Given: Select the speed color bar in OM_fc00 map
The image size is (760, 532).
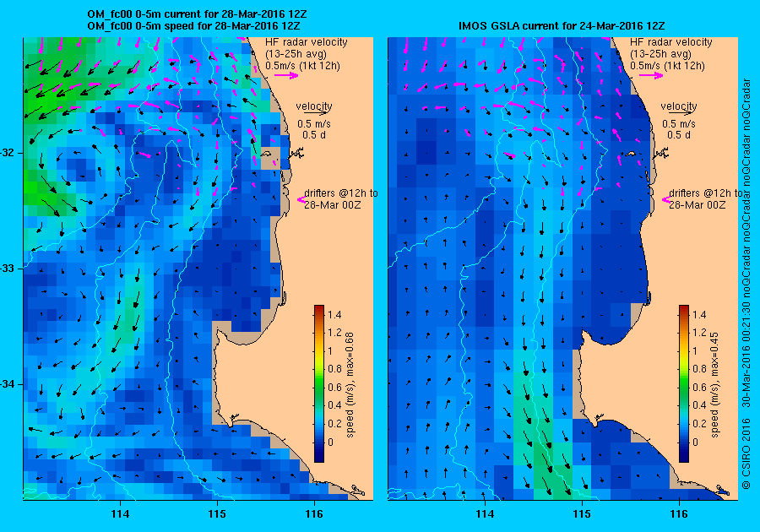Looking at the screenshot, I should click(x=319, y=383).
